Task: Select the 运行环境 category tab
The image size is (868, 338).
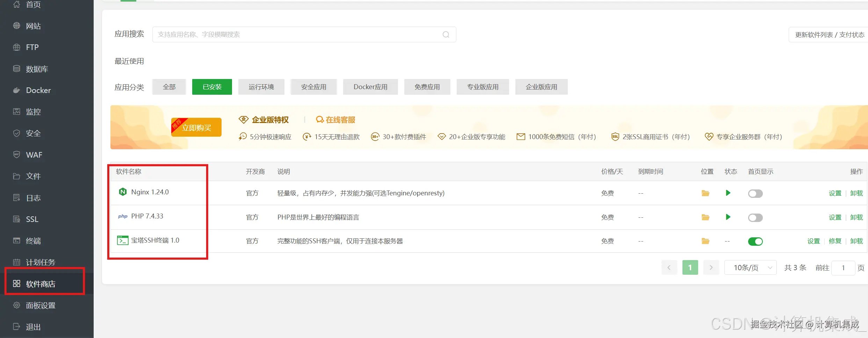Action: 261,87
